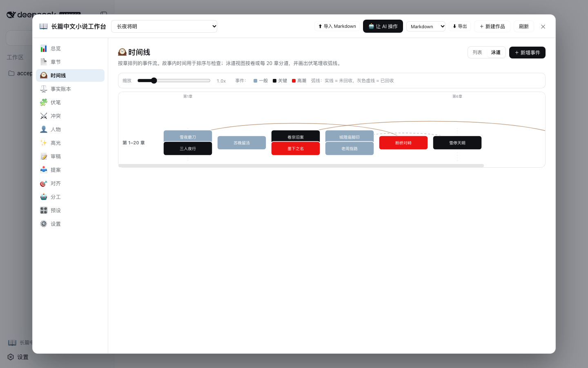Open the 伏笔 foreshadowing section
This screenshot has height=368, width=588.
pos(70,102)
